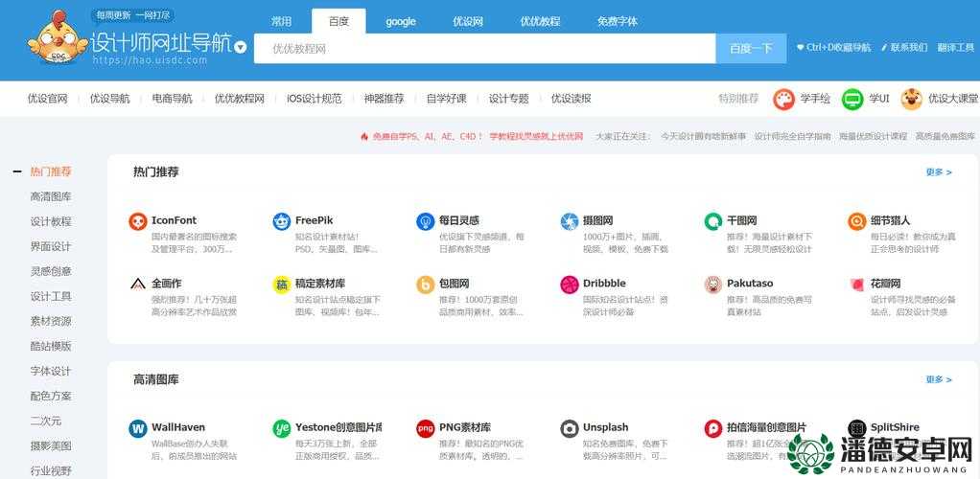The image size is (980, 479).
Task: Click 更多 link in 高清图库 section
Action: pos(939,379)
